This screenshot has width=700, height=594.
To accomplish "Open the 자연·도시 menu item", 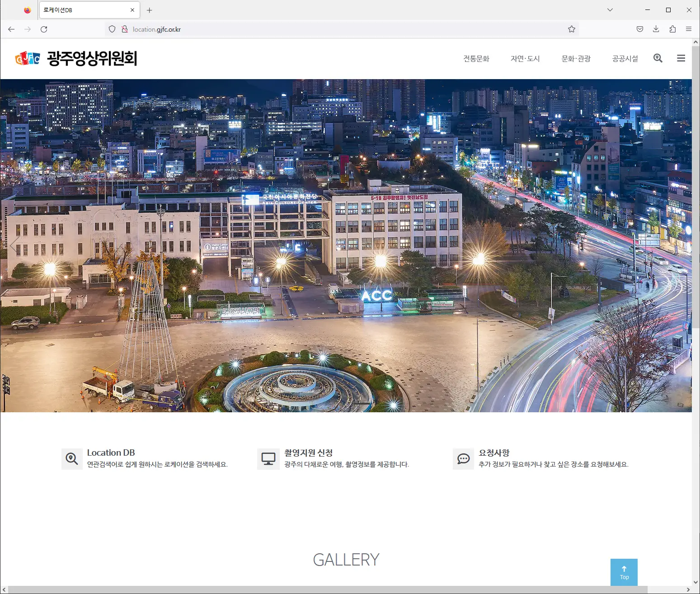I will coord(525,59).
